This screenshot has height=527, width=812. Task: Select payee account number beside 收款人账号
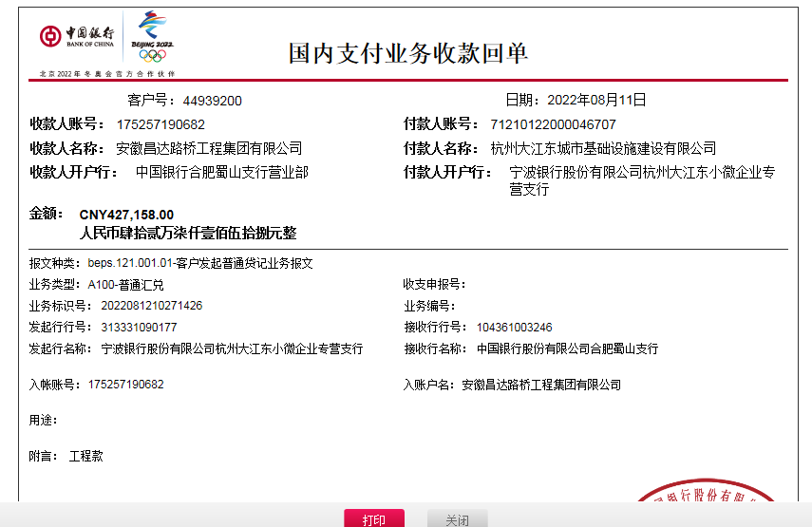point(161,124)
